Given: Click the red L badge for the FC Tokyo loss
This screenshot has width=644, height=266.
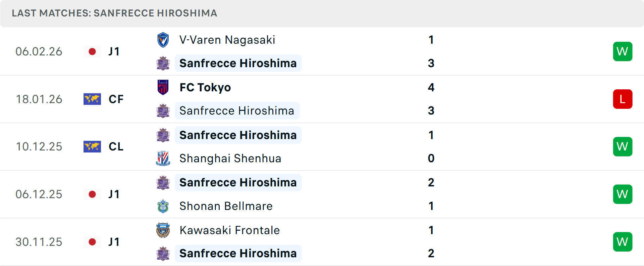Looking at the screenshot, I should 623,99.
